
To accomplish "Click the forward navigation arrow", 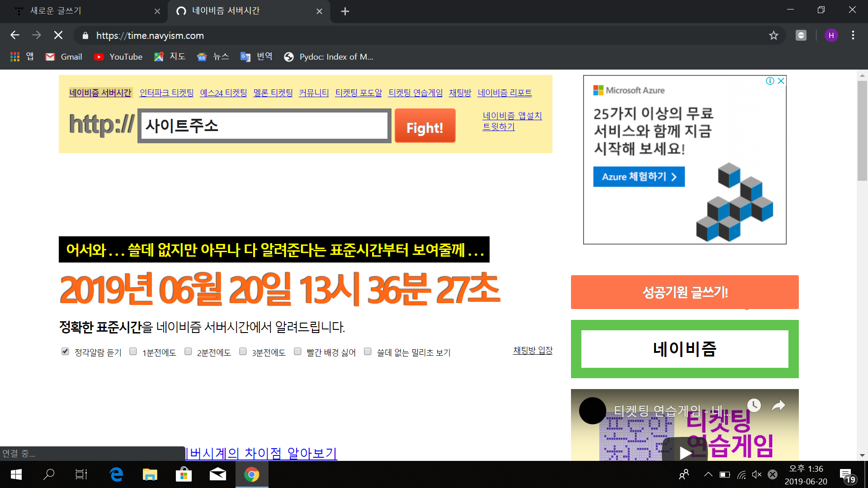I will (37, 35).
